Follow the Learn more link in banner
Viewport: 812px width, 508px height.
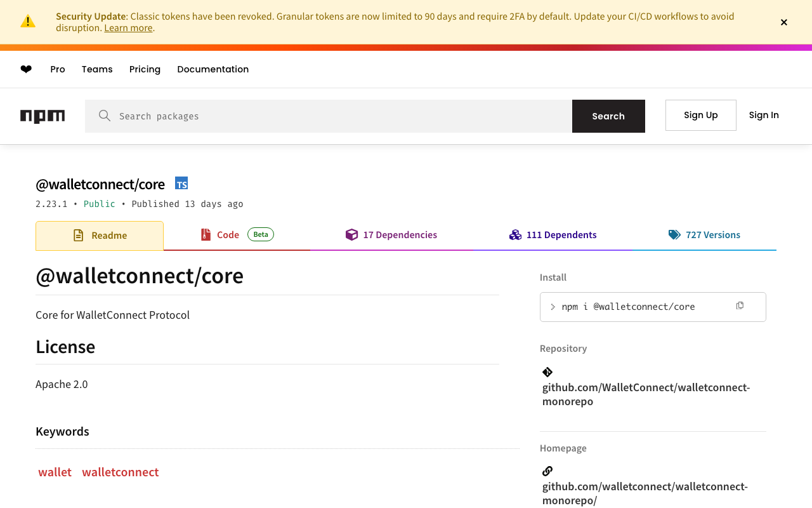click(x=128, y=28)
